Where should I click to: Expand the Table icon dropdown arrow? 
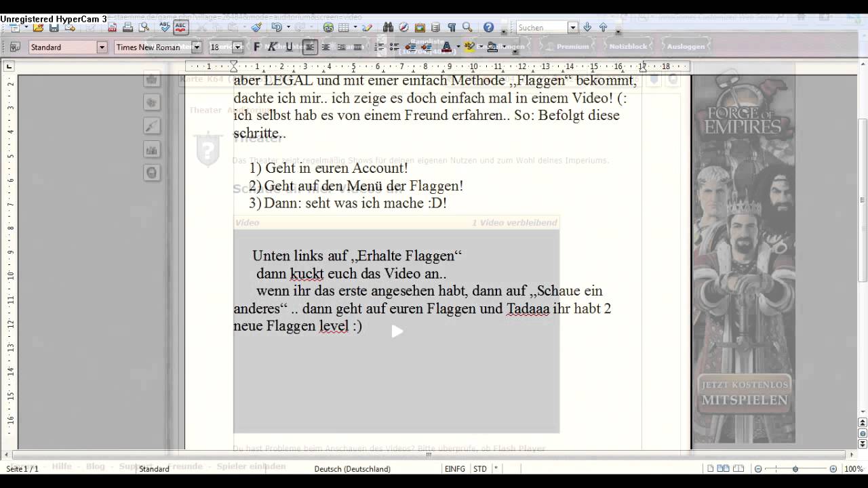[355, 28]
